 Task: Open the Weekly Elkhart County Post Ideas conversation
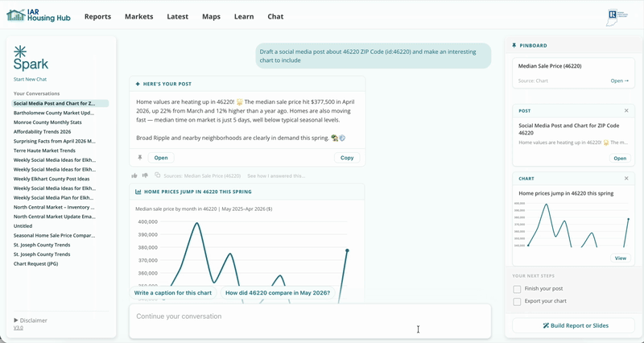point(52,179)
